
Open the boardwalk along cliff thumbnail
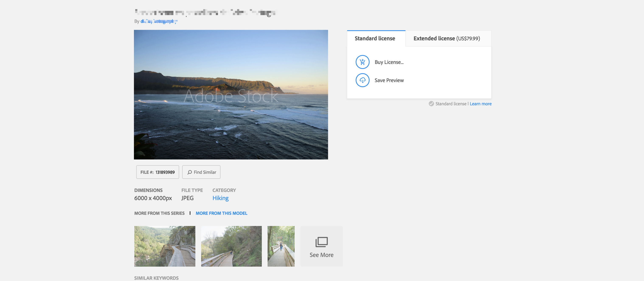[x=165, y=246]
